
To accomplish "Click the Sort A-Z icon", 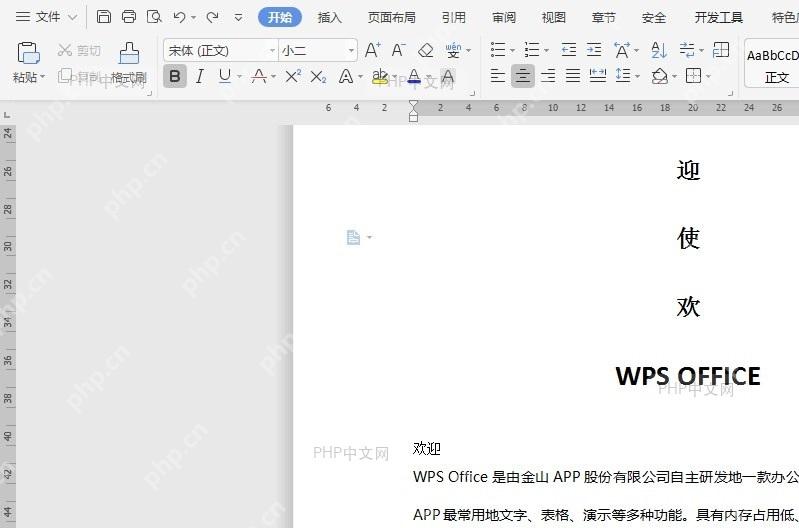I will click(659, 50).
